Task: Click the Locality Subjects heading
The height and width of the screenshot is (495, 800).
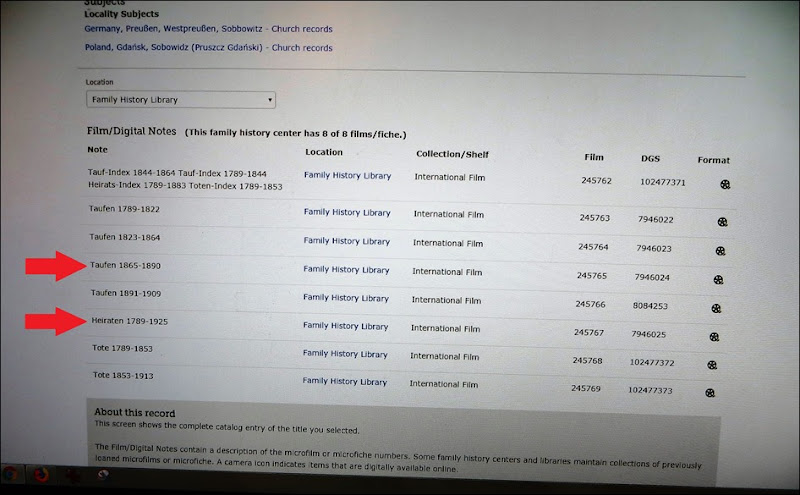Action: point(121,14)
